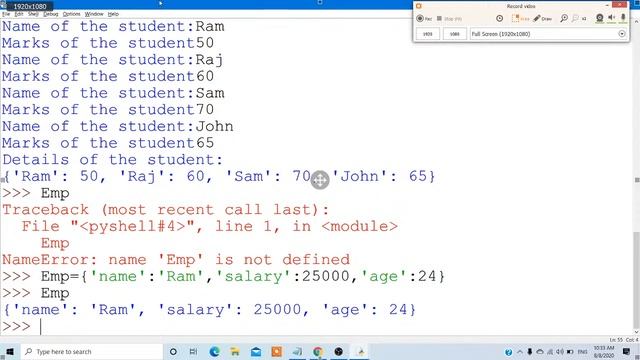Click the capture height field 1080
The width and height of the screenshot is (640, 360).
tap(454, 34)
